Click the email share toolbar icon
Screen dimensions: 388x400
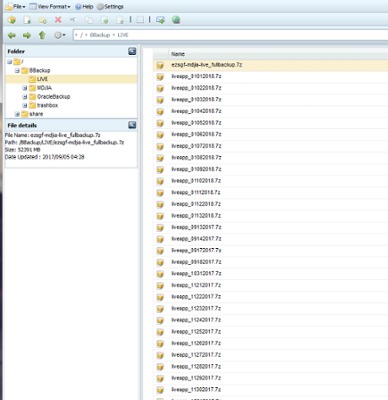tap(161, 20)
